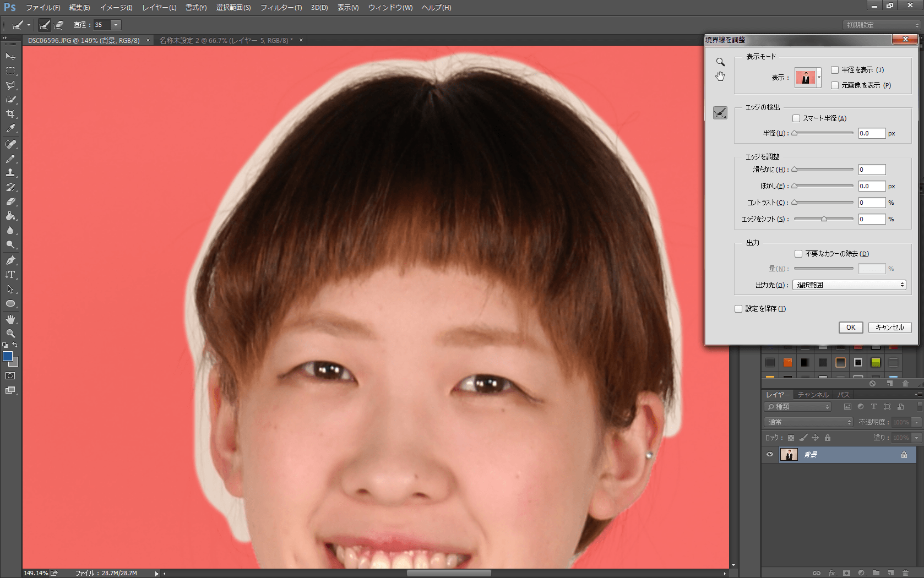Select the Blur droplet tool
This screenshot has width=924, height=578.
[10, 230]
